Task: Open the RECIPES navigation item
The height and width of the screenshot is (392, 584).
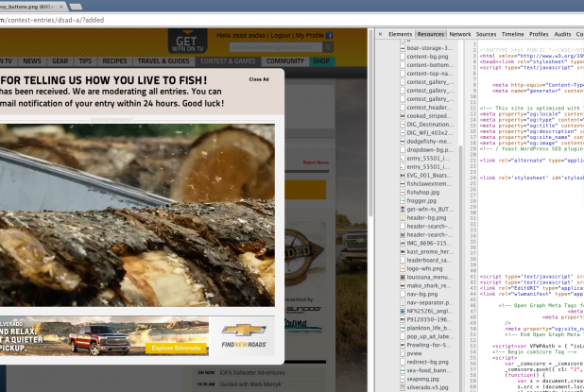Action: click(114, 61)
